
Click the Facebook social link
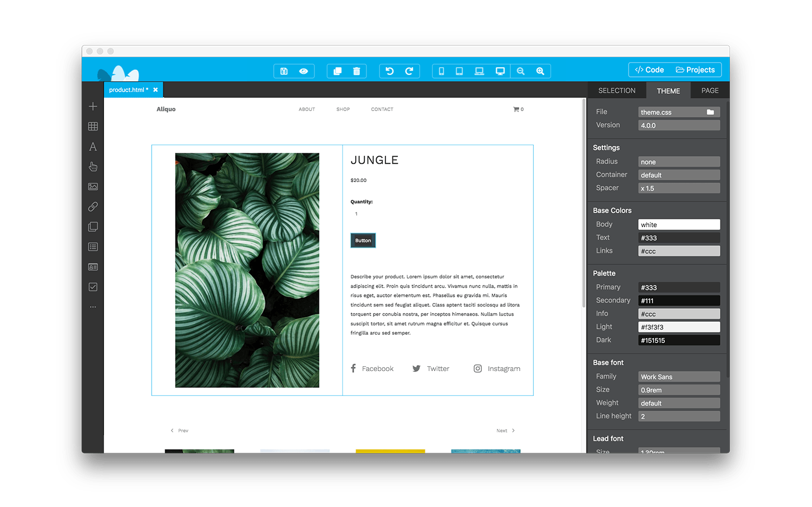[372, 368]
